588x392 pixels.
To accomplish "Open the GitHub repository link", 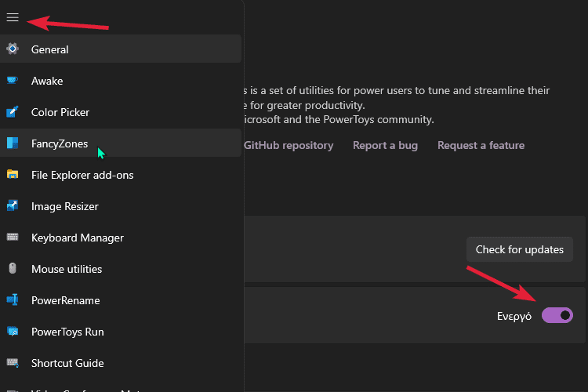I will (x=289, y=145).
